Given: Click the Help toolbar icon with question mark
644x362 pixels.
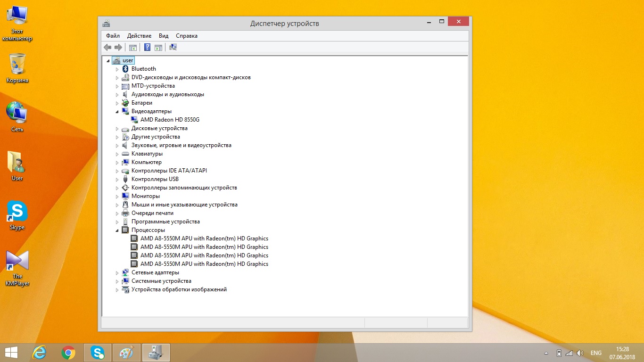Looking at the screenshot, I should 147,47.
